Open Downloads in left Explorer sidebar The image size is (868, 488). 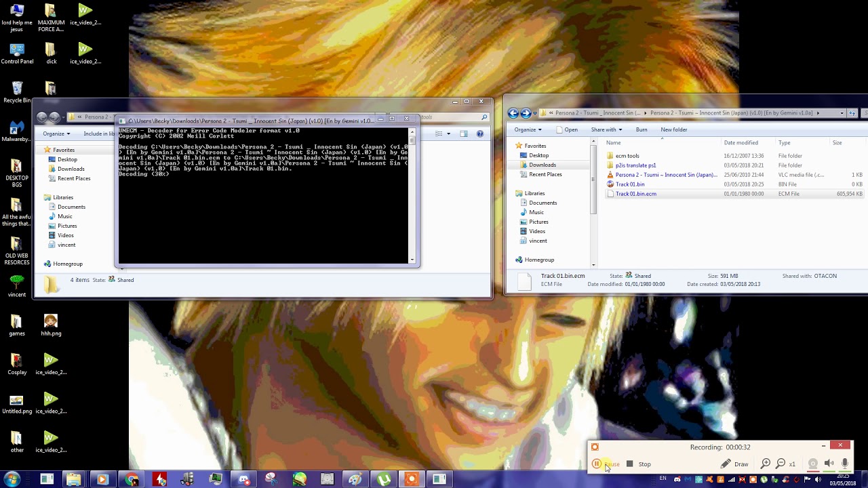coord(71,169)
